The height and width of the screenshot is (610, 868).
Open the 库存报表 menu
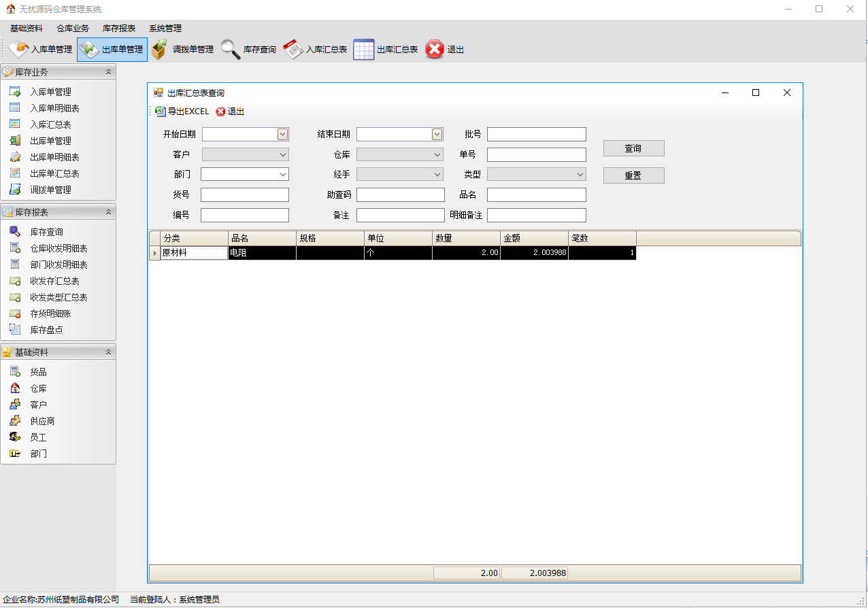click(119, 29)
